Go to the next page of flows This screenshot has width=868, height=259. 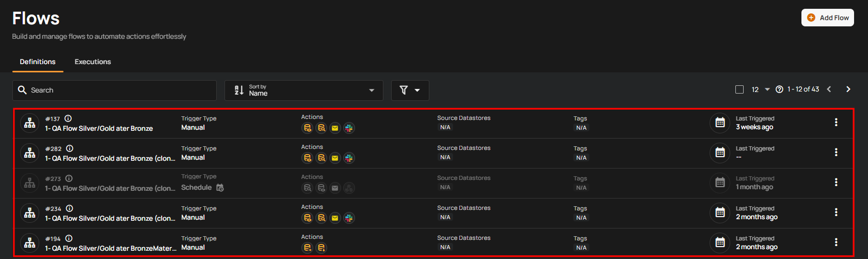[x=848, y=89]
